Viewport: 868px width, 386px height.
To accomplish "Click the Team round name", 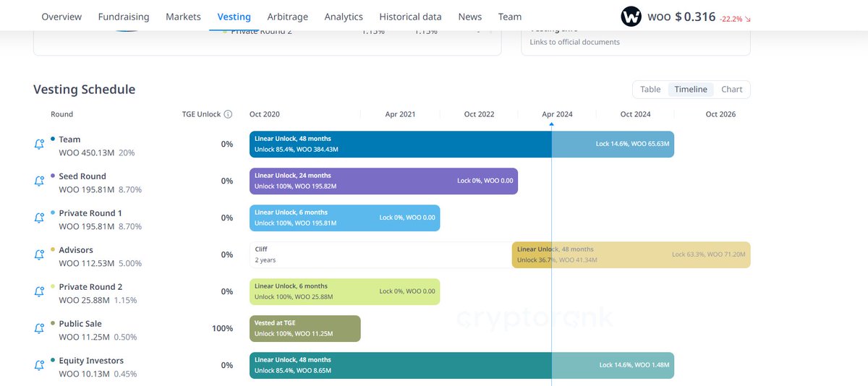I will [x=70, y=140].
